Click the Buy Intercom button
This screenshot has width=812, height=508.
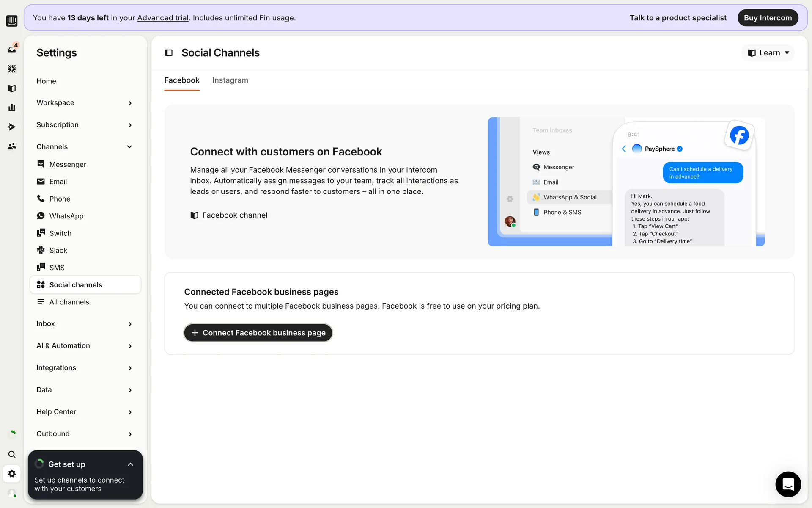(768, 18)
